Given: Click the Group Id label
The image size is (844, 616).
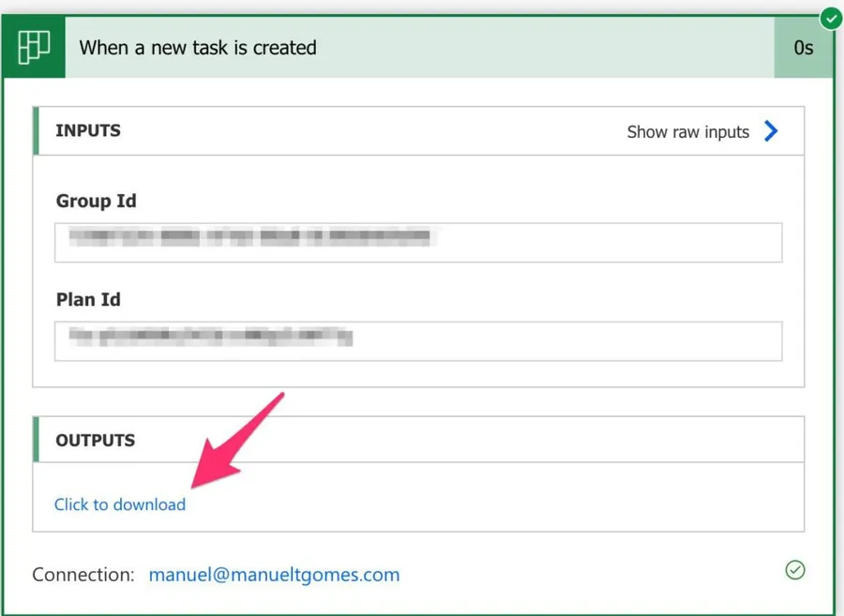Looking at the screenshot, I should (x=97, y=202).
